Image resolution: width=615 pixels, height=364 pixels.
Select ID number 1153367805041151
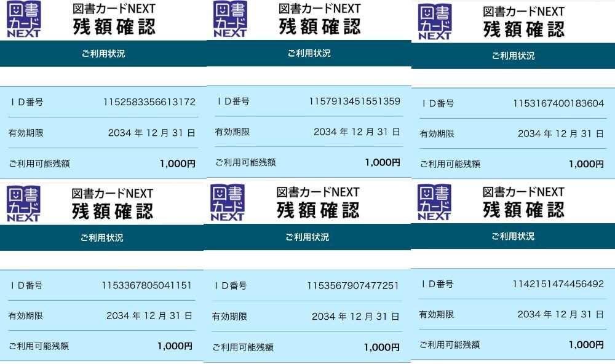[x=147, y=285]
